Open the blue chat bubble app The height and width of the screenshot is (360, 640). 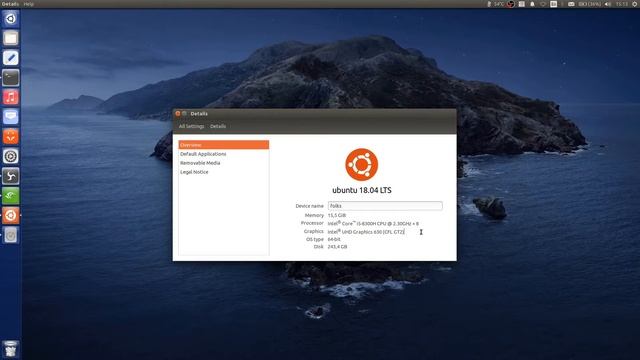[x=11, y=117]
